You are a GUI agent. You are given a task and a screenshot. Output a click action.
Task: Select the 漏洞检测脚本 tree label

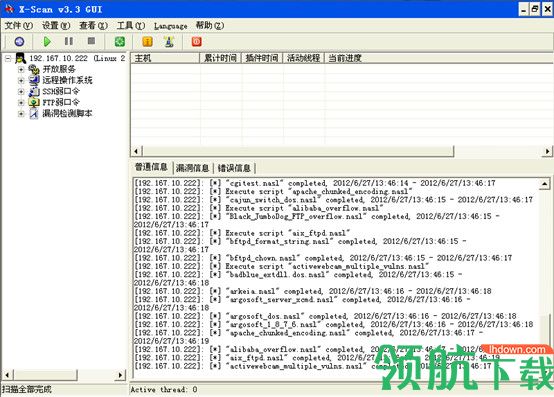(x=67, y=113)
